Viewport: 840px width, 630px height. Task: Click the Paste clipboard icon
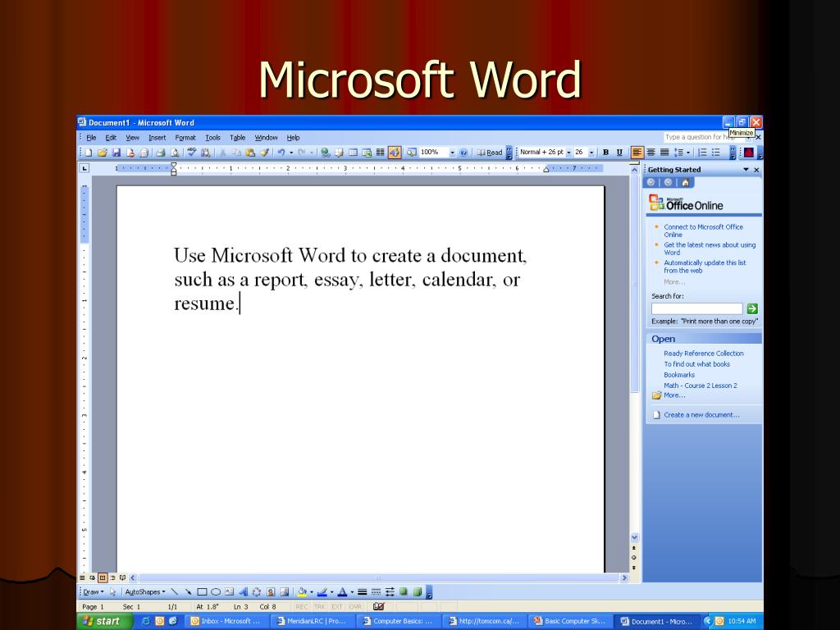pos(249,153)
